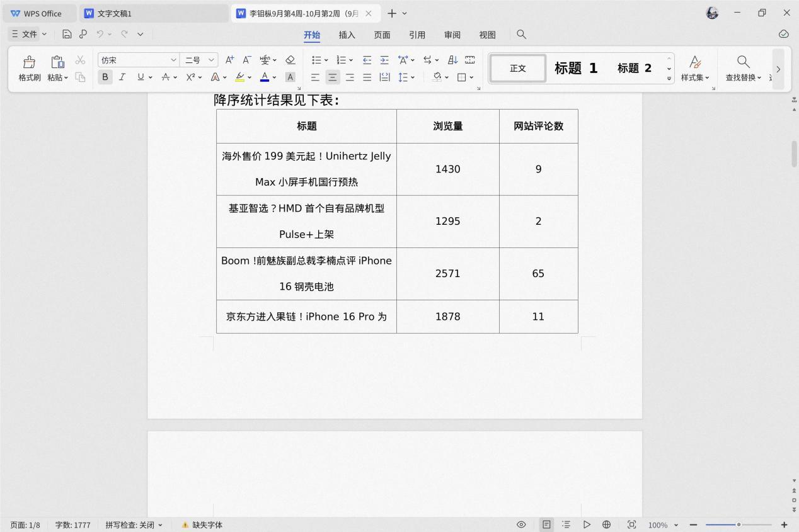Open the 文件 menu

pos(28,34)
